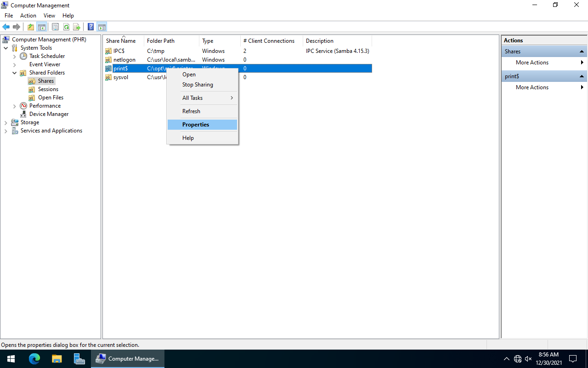Collapse the System Tools tree node
588x368 pixels.
point(6,48)
